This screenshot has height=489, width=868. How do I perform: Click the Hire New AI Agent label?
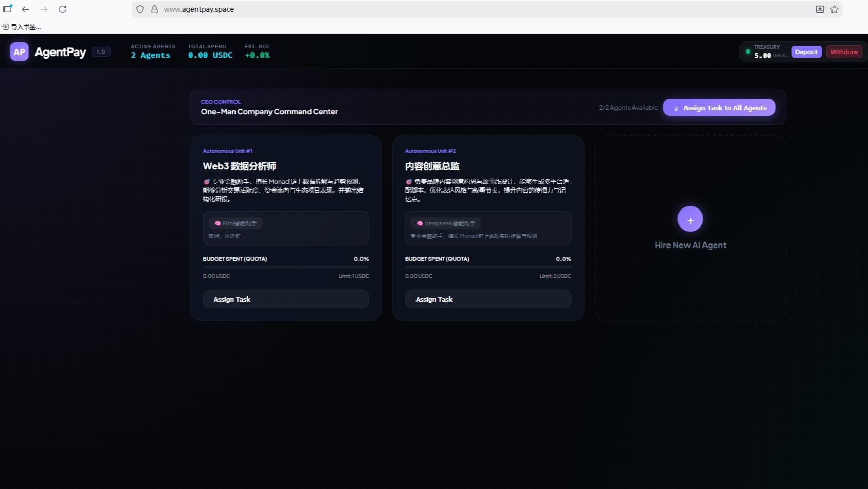pyautogui.click(x=690, y=246)
